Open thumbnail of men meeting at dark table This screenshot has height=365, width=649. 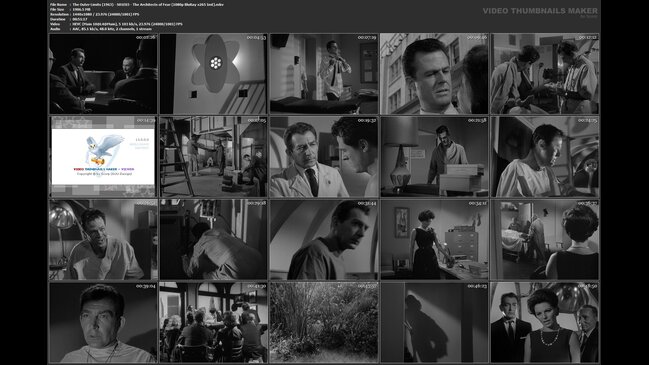[x=103, y=74]
